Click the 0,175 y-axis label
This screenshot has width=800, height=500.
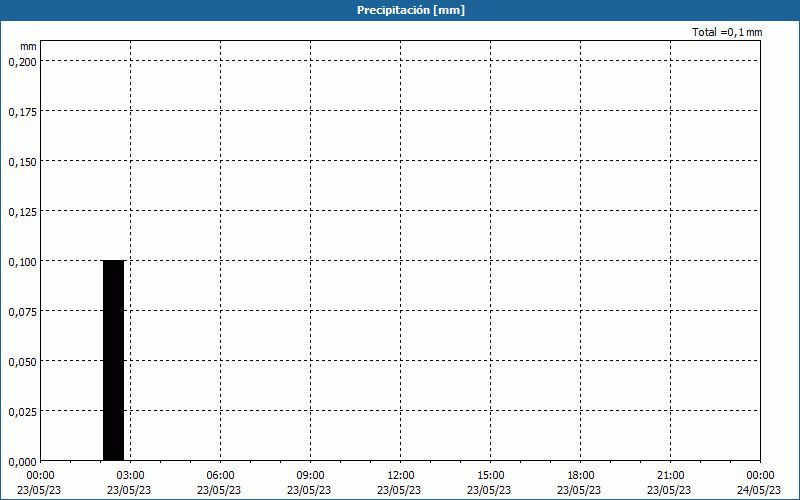[x=22, y=111]
